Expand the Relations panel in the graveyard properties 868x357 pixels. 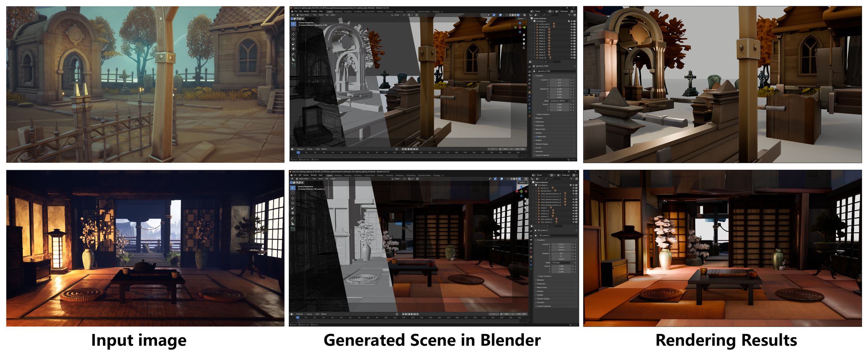(538, 118)
